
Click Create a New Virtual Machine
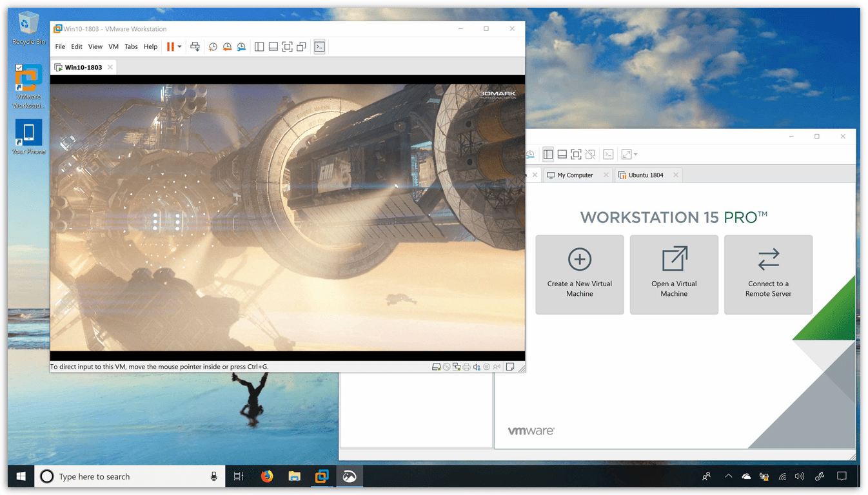(x=579, y=275)
